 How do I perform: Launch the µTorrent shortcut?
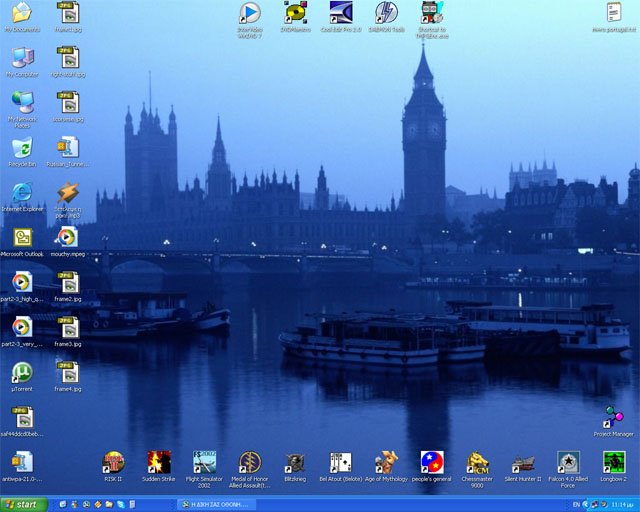click(x=22, y=372)
